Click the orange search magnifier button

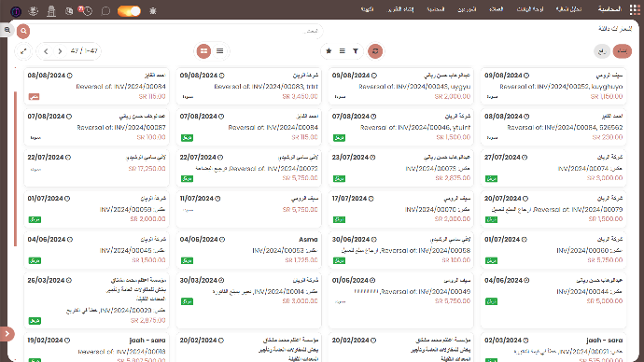pyautogui.click(x=23, y=31)
